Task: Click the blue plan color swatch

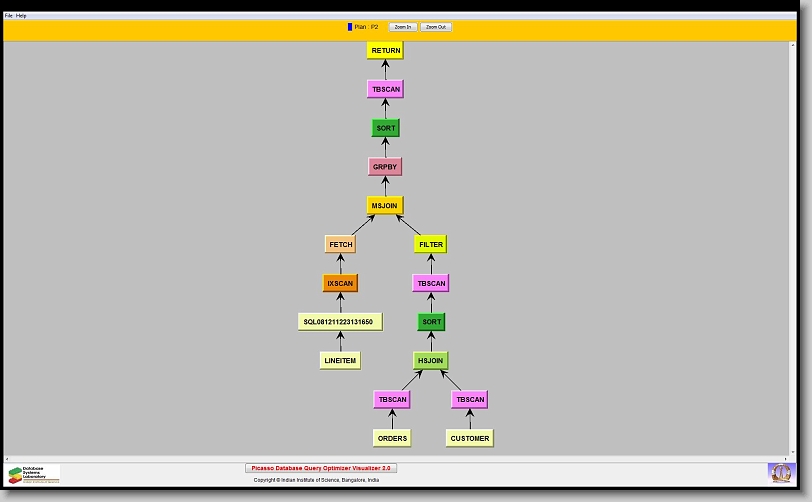Action: point(350,27)
